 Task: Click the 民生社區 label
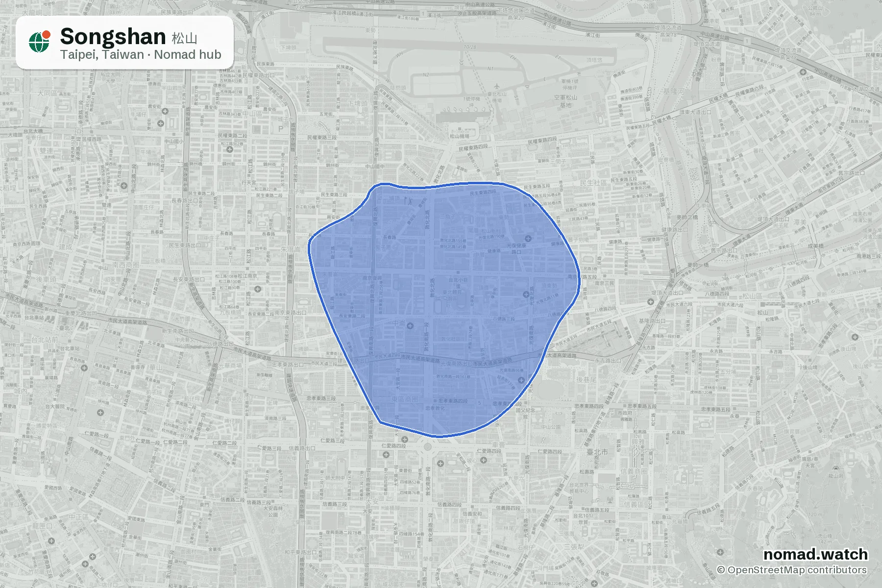593,183
